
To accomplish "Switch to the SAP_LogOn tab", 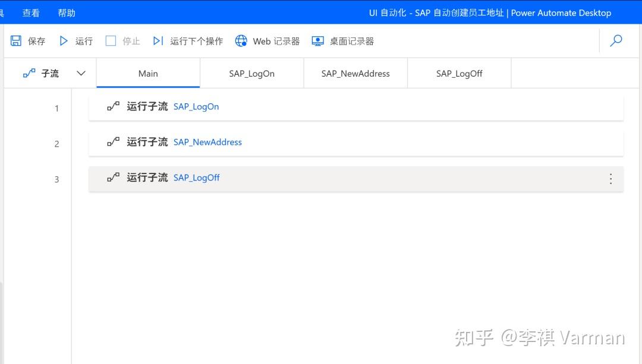I will pos(251,72).
